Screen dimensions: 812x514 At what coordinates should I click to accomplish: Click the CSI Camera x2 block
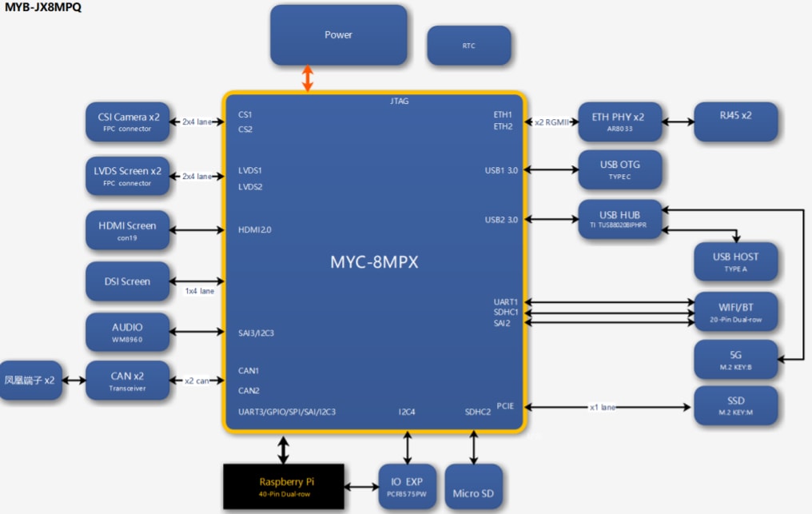[128, 122]
